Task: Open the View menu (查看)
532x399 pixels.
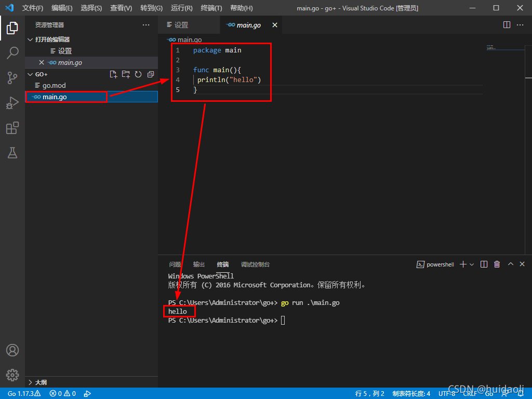Action: [x=121, y=8]
